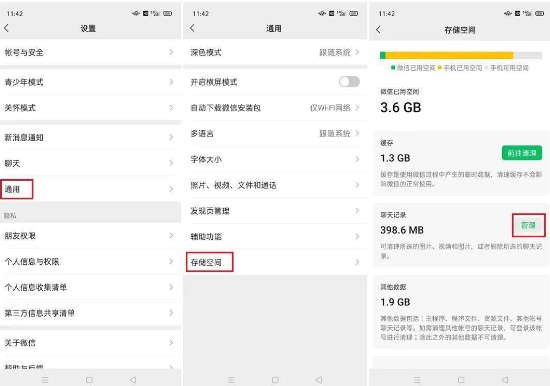The width and height of the screenshot is (550, 386).
Task: Tap the 1.9 GB other-data figure
Action: 395,302
